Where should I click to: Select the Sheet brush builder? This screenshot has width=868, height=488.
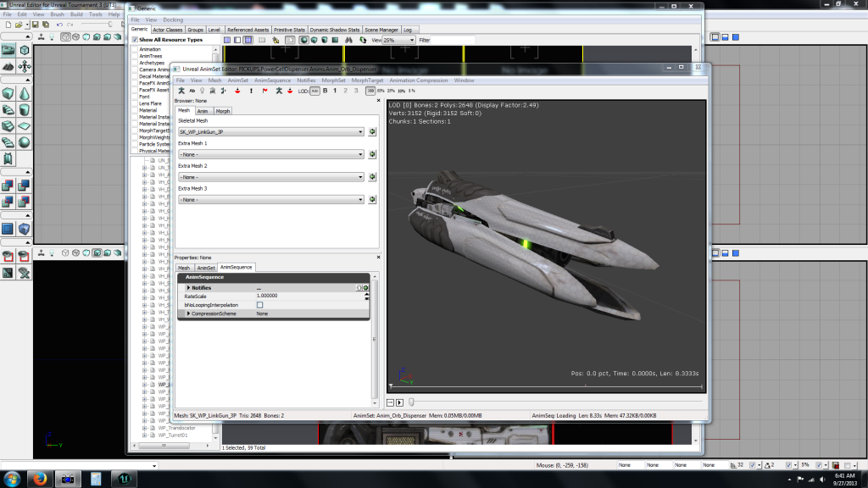(x=25, y=126)
